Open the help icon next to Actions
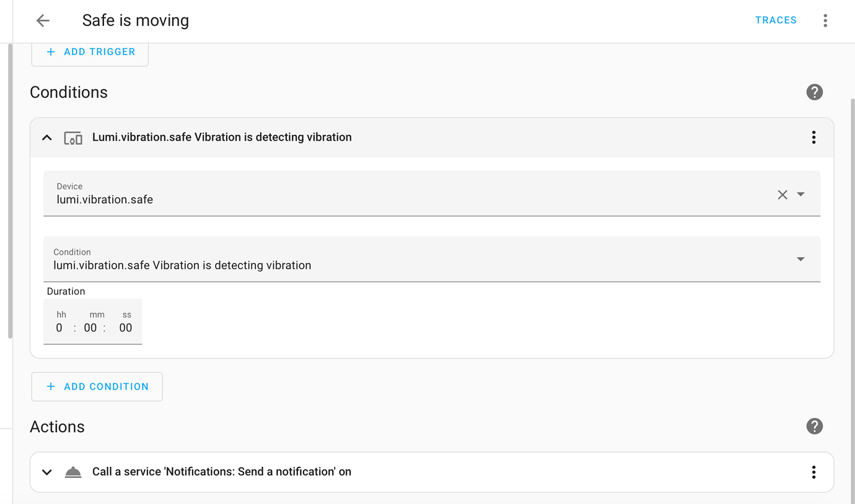 point(814,426)
